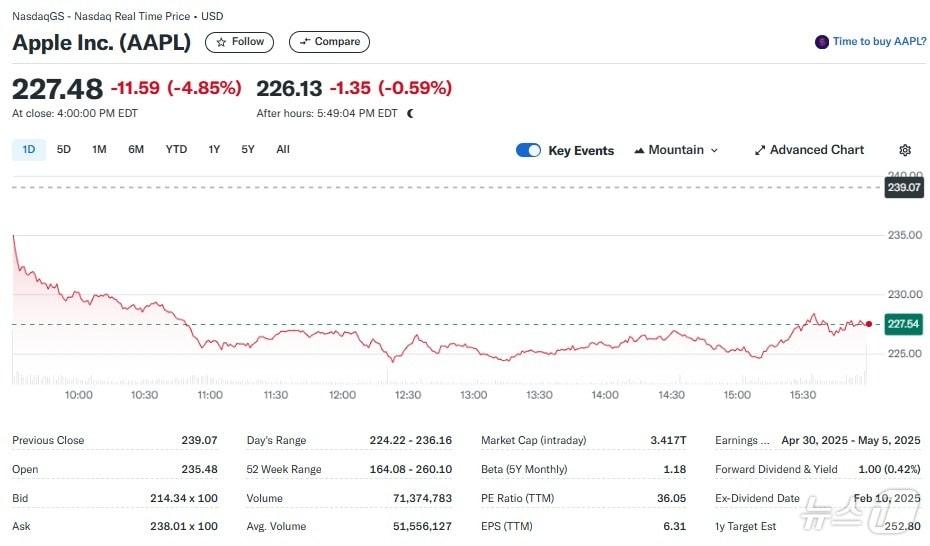Select the 1D time range tab

point(29,150)
